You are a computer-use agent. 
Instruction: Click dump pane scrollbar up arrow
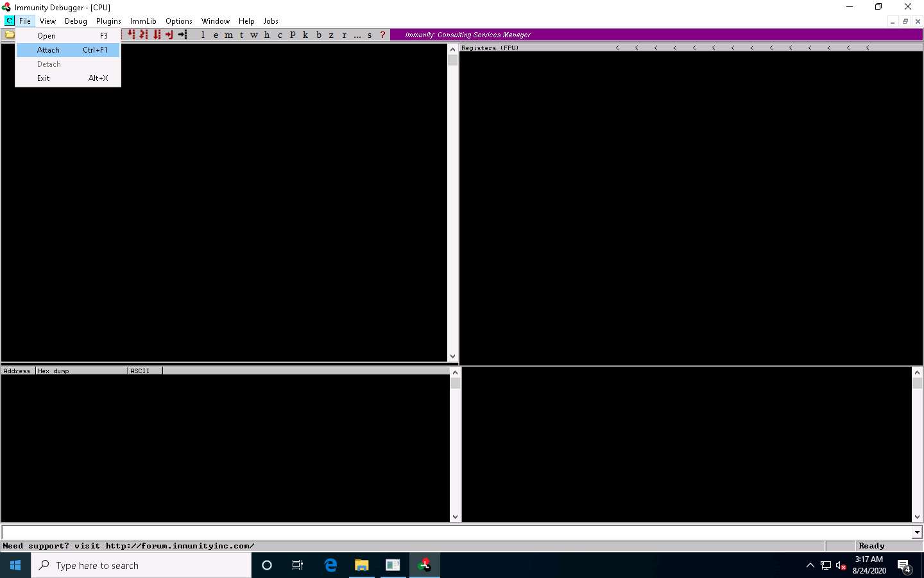pyautogui.click(x=455, y=372)
